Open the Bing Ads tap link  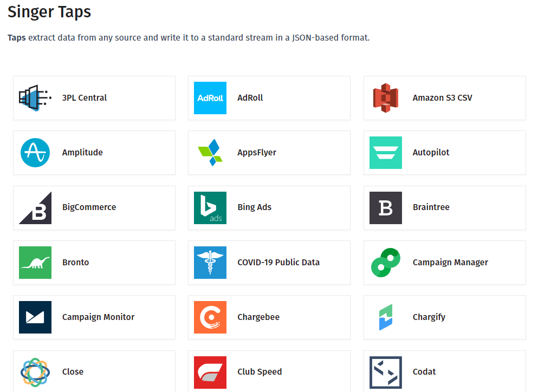click(254, 207)
